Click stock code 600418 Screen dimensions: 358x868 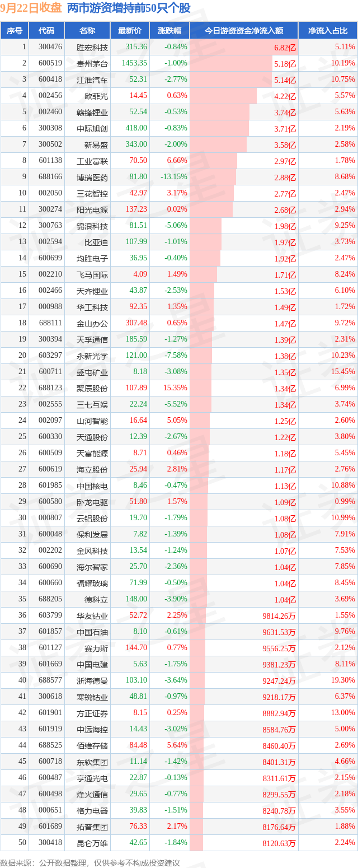(50, 80)
